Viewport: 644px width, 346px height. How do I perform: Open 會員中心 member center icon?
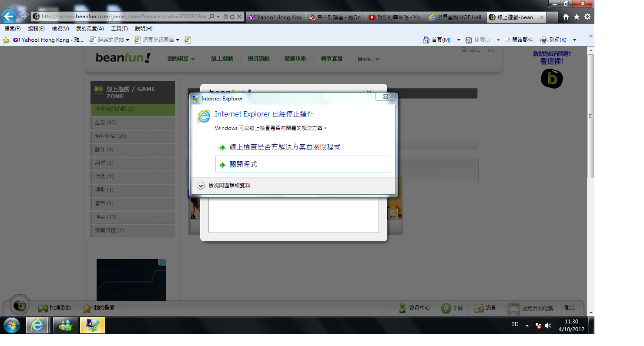tap(402, 308)
